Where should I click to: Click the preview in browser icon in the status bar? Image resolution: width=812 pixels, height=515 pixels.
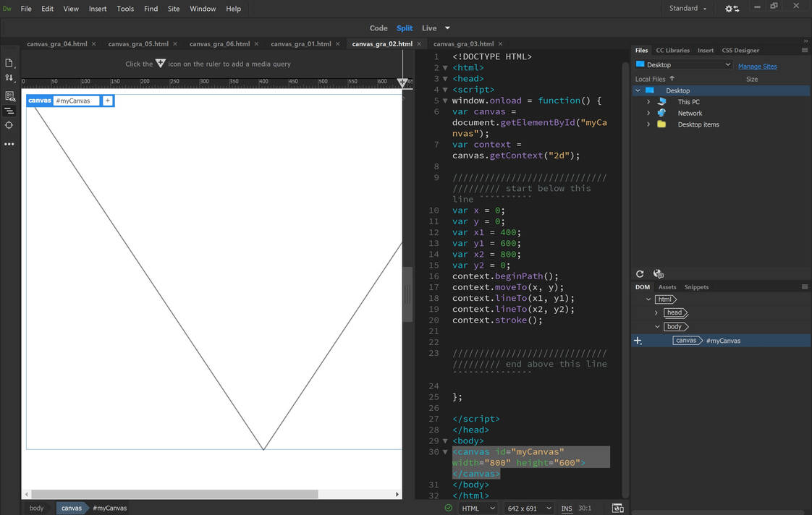click(618, 508)
